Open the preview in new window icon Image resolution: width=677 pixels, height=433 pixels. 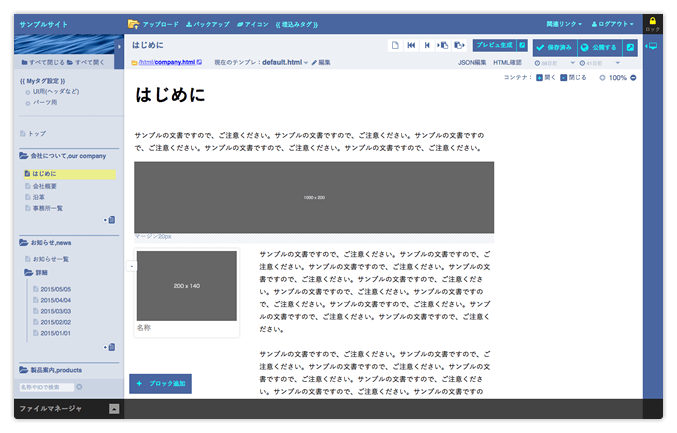pyautogui.click(x=522, y=46)
